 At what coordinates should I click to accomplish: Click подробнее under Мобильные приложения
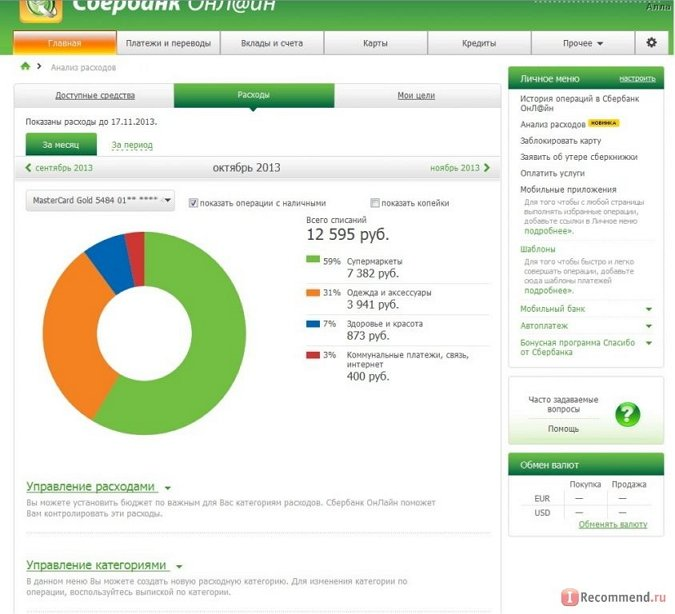[549, 231]
